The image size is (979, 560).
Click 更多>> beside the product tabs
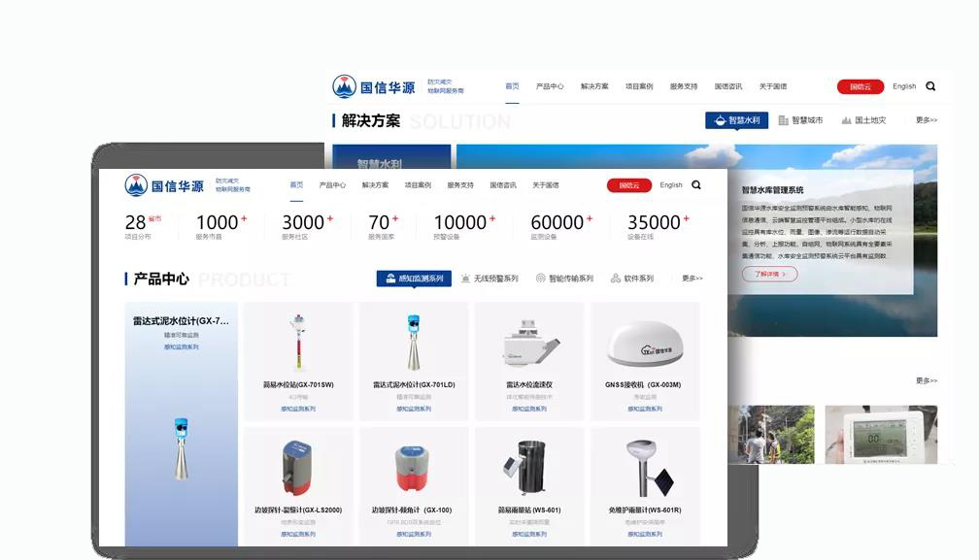[692, 279]
